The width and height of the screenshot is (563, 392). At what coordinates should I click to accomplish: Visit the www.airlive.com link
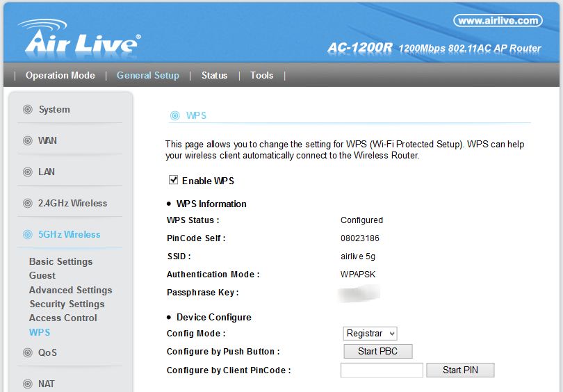point(498,20)
